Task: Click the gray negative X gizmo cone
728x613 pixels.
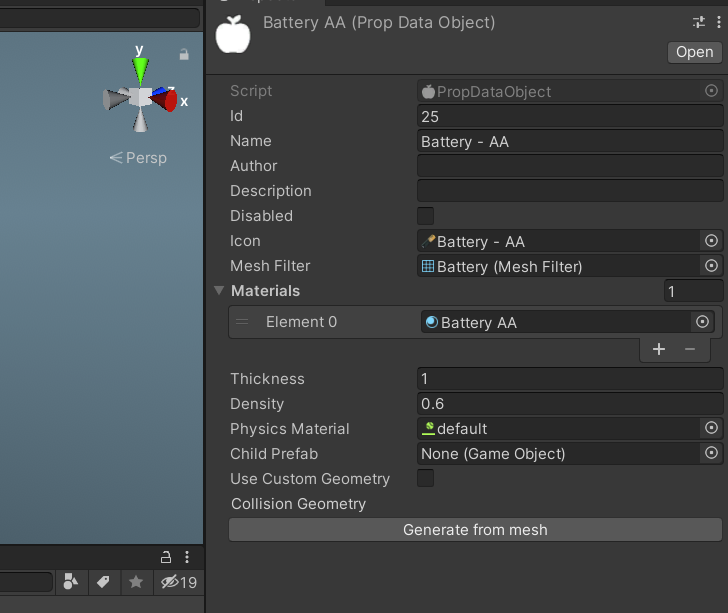Action: point(113,99)
